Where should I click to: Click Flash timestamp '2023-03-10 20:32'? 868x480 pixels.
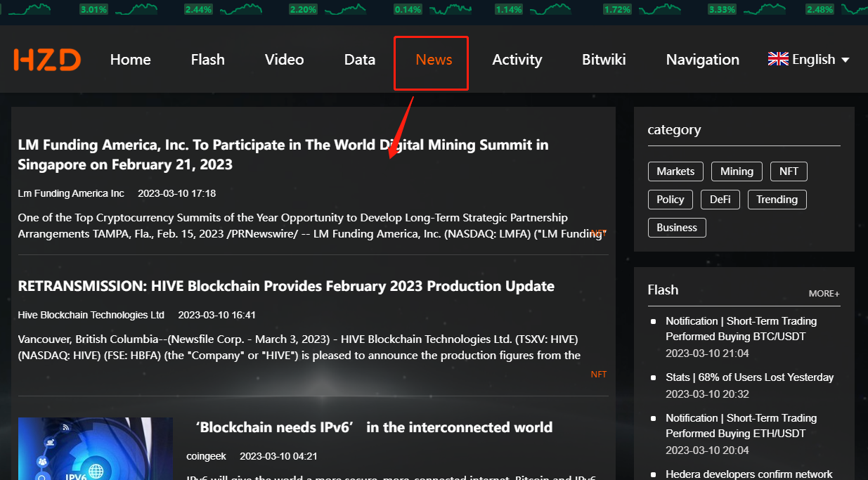click(708, 394)
